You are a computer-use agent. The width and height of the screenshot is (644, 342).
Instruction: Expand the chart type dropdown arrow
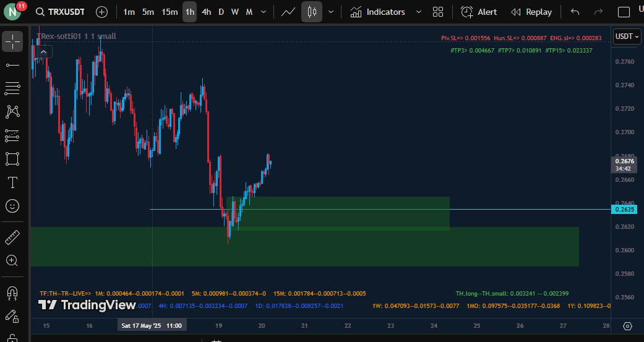pos(331,12)
